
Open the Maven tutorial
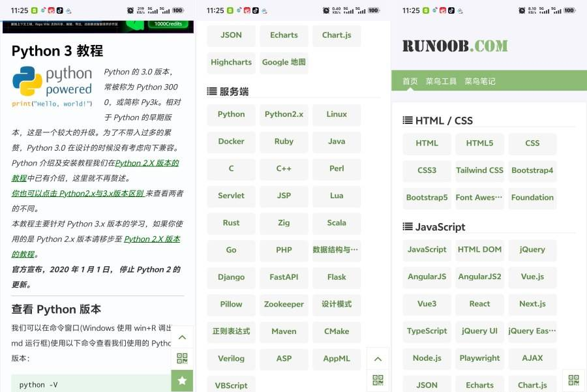pos(284,332)
